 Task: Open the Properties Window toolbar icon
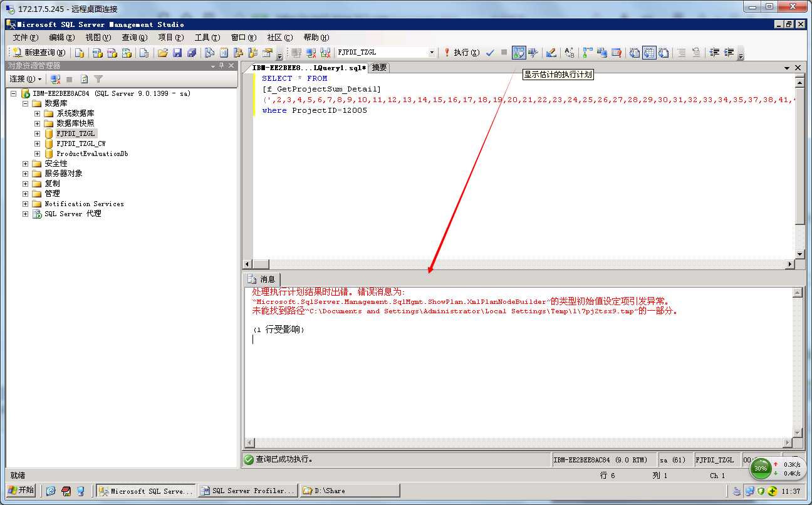268,53
